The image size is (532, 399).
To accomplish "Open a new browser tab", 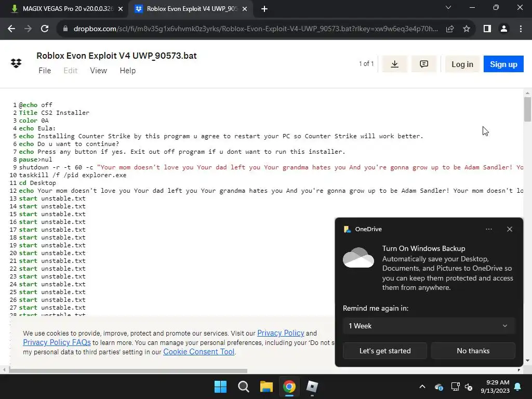I will pos(264,9).
